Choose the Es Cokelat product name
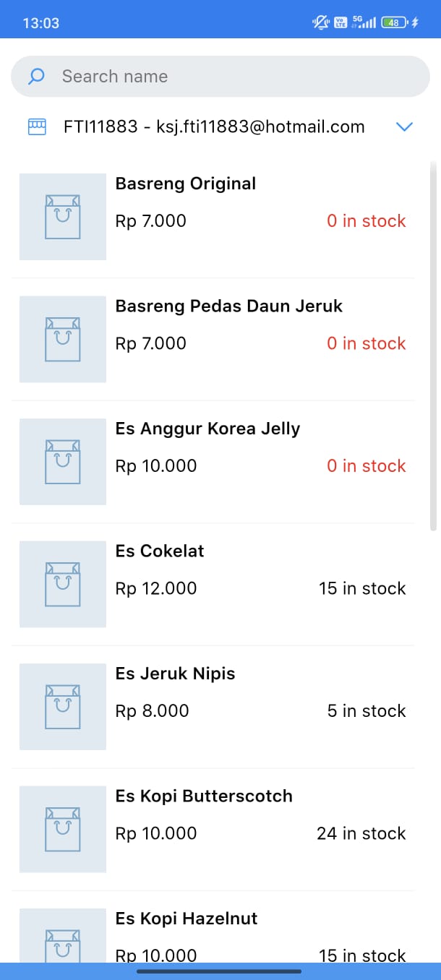 (x=160, y=551)
